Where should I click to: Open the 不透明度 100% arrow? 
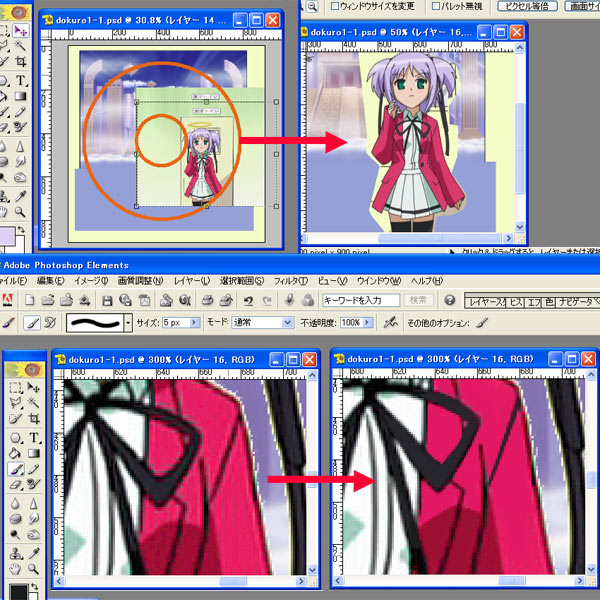point(368,323)
